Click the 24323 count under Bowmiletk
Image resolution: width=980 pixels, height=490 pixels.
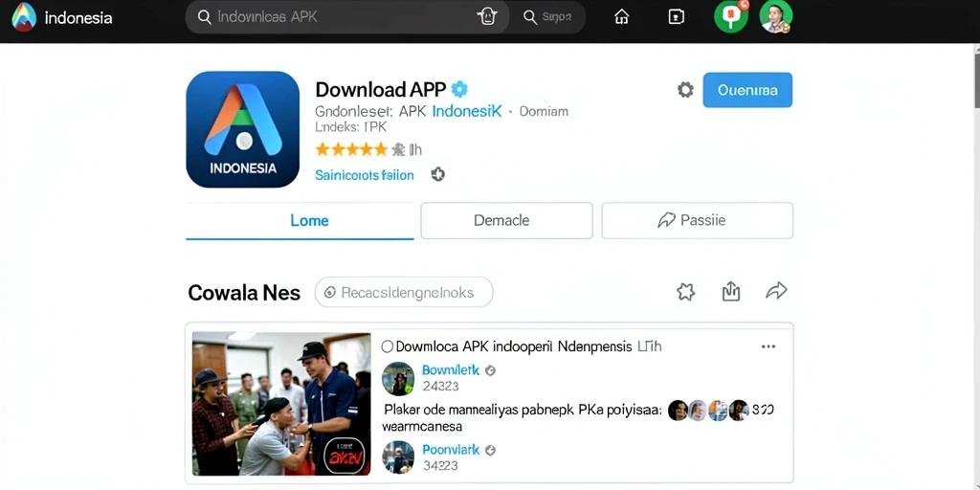point(440,387)
